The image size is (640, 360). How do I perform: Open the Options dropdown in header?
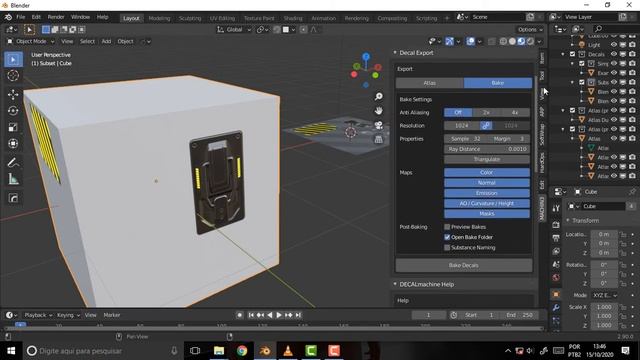pos(530,29)
